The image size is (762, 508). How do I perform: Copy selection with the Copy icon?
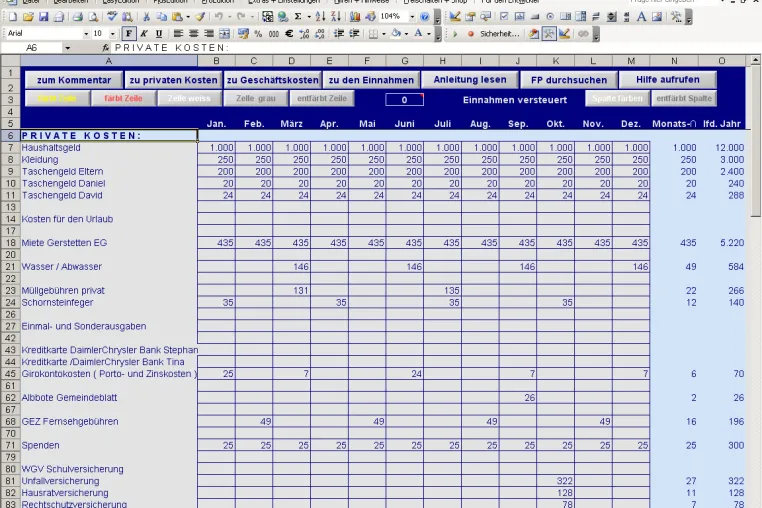point(161,17)
